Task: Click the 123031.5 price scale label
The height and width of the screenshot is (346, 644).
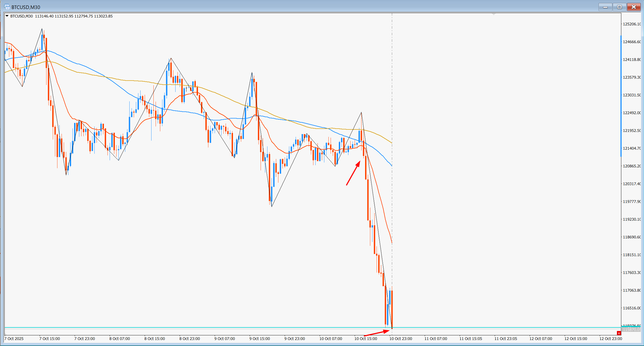Action: click(x=632, y=95)
